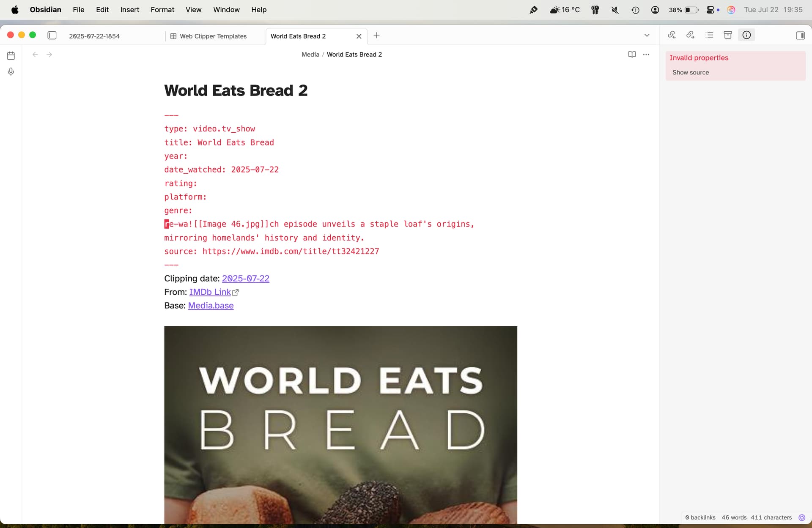The image size is (812, 528).
Task: Navigate back with the left arrow
Action: [x=36, y=55]
